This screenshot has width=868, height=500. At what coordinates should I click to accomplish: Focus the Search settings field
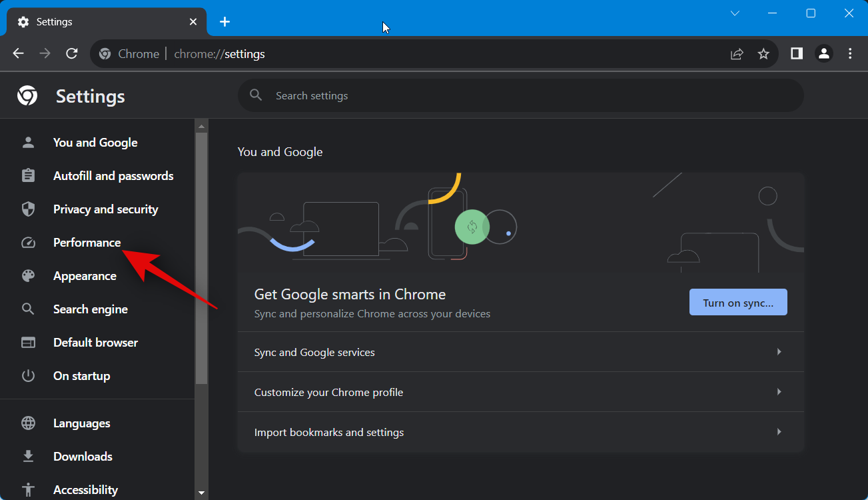click(521, 95)
